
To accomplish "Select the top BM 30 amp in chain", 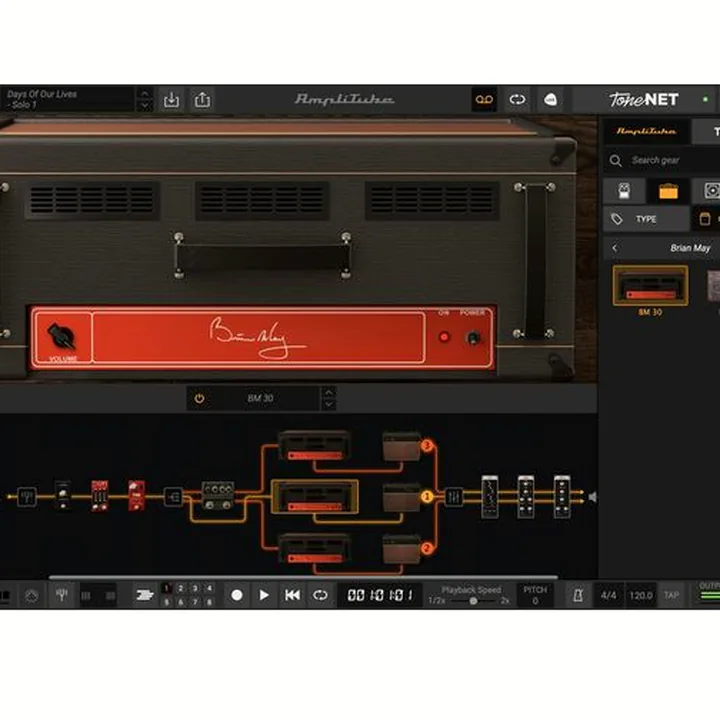I will click(x=315, y=445).
